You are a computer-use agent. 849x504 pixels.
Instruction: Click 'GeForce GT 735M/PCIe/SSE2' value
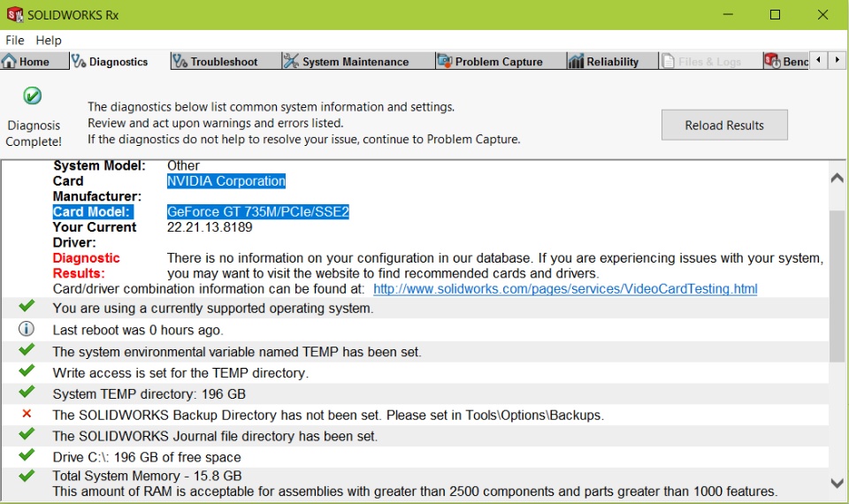(x=257, y=211)
